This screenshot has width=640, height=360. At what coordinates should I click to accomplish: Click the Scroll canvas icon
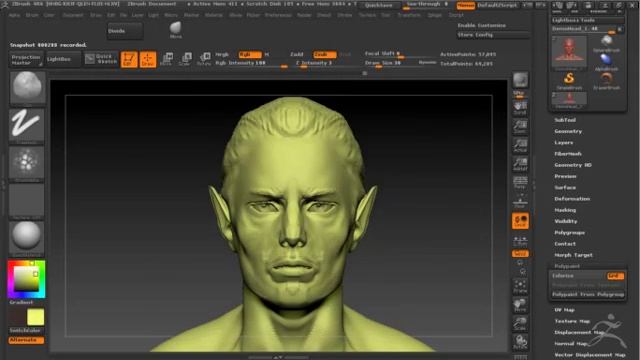(520, 108)
